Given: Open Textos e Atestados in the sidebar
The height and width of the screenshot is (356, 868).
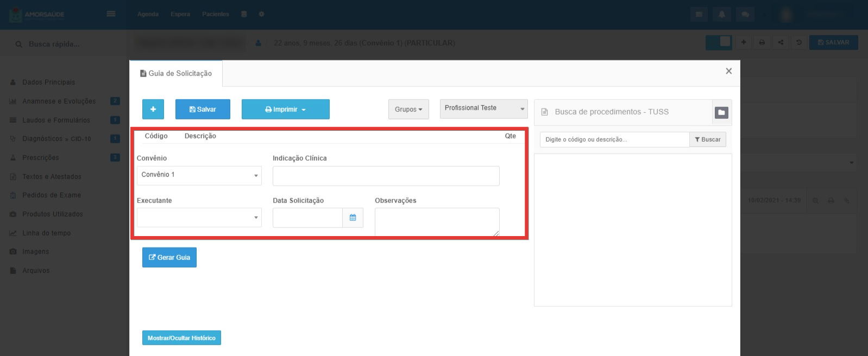Looking at the screenshot, I should click(52, 177).
